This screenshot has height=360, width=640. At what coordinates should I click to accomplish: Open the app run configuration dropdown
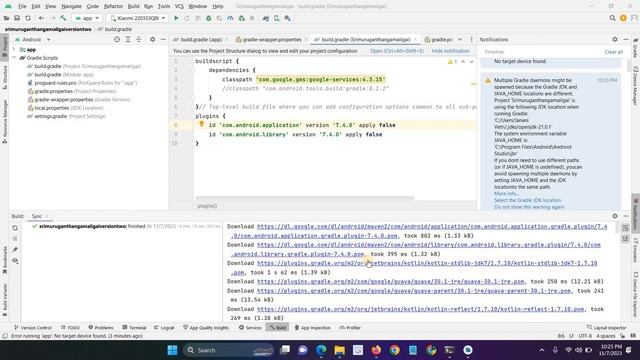tap(87, 18)
